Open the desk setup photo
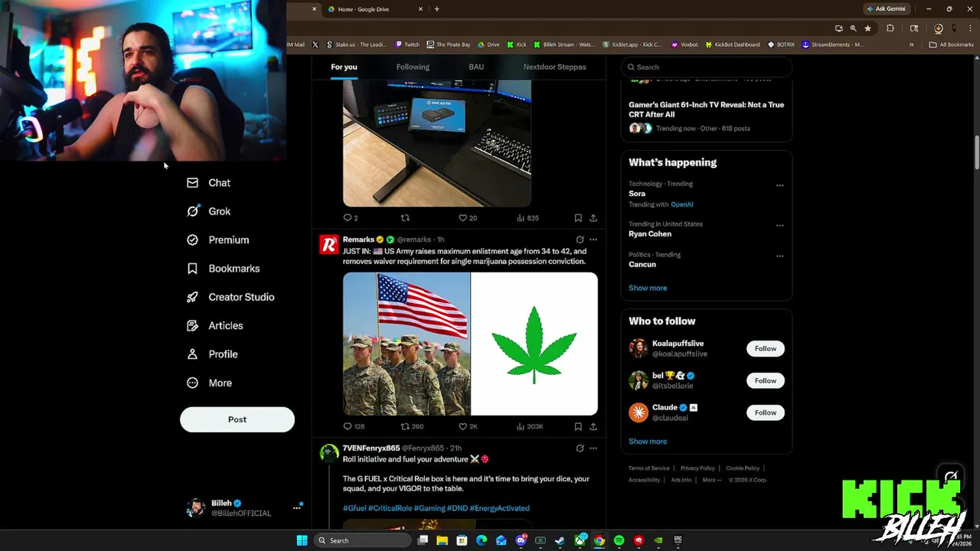Viewport: 980px width, 551px height. pyautogui.click(x=436, y=144)
